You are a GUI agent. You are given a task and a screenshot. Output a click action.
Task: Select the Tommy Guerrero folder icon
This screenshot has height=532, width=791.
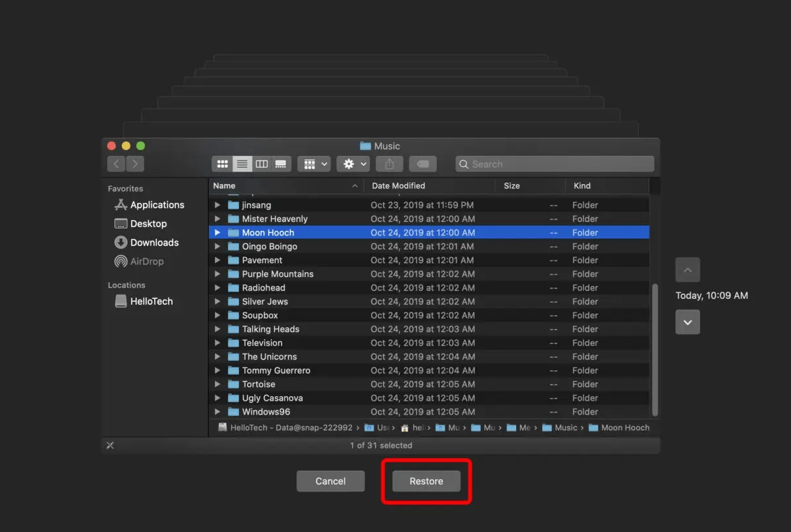(x=233, y=370)
